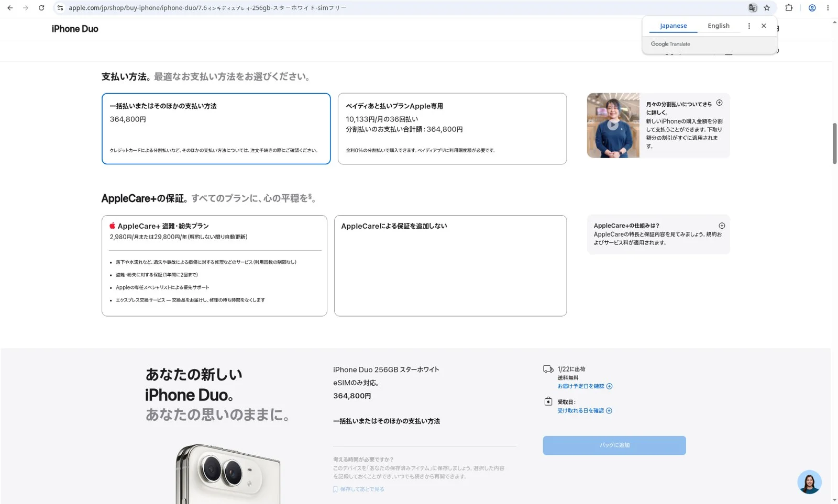The width and height of the screenshot is (838, 504).
Task: Click the red Apple logo on AppleCare+ card
Action: pos(112,226)
